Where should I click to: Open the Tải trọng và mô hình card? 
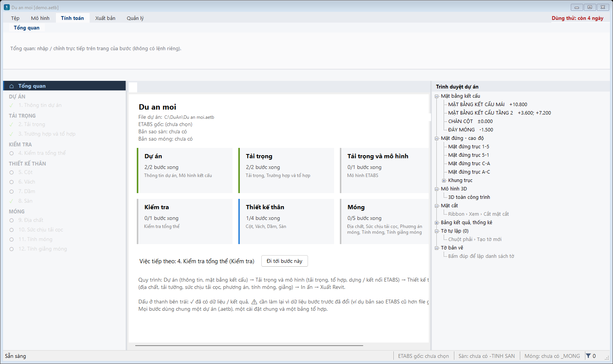point(384,171)
